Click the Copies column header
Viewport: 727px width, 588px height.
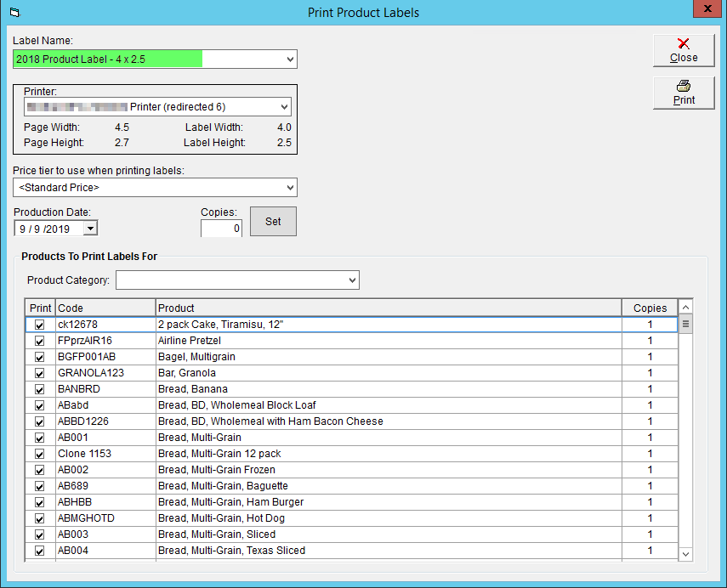(x=650, y=308)
